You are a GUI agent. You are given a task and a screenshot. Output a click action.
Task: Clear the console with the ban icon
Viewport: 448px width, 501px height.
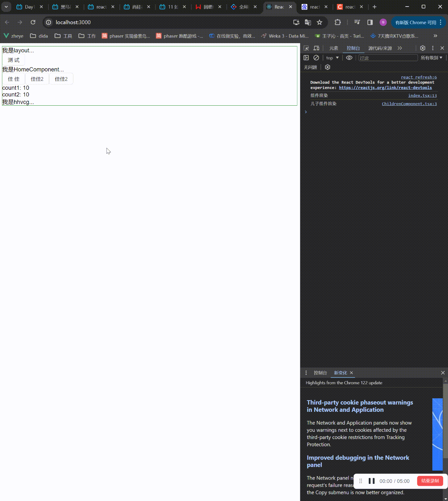[316, 58]
